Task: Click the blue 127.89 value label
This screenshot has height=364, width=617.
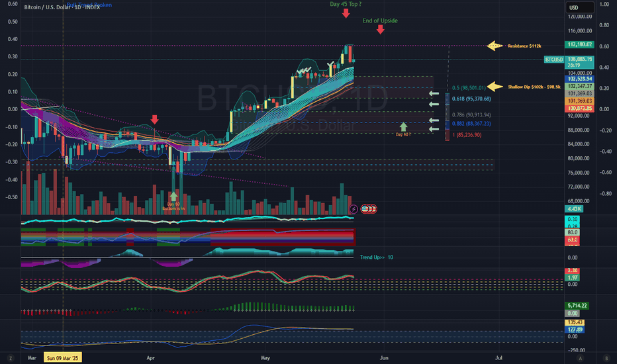Action: coord(575,330)
